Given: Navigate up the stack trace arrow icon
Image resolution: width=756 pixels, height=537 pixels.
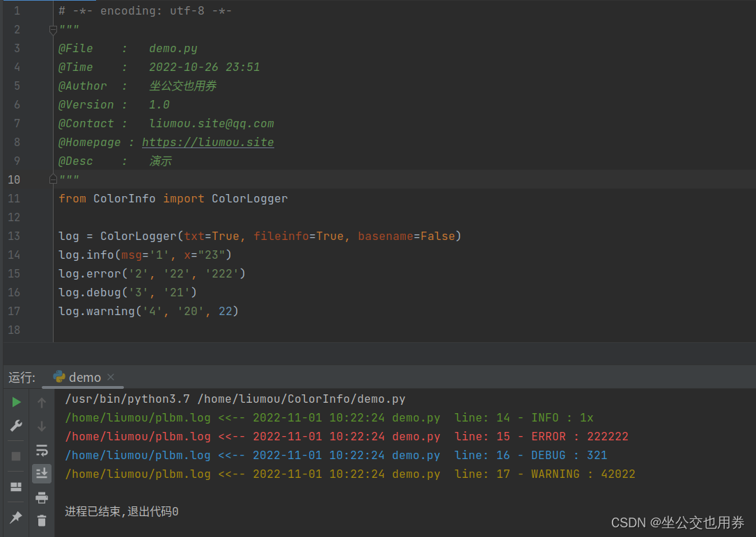Looking at the screenshot, I should click(x=41, y=401).
